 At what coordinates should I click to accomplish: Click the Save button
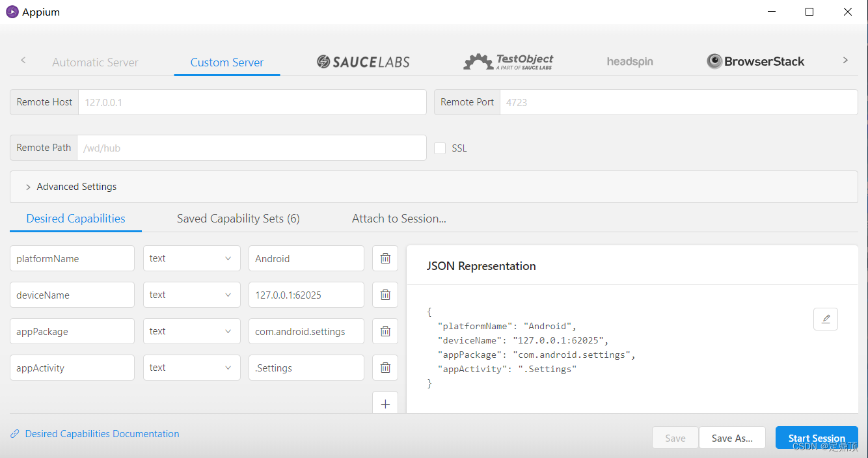pos(675,438)
